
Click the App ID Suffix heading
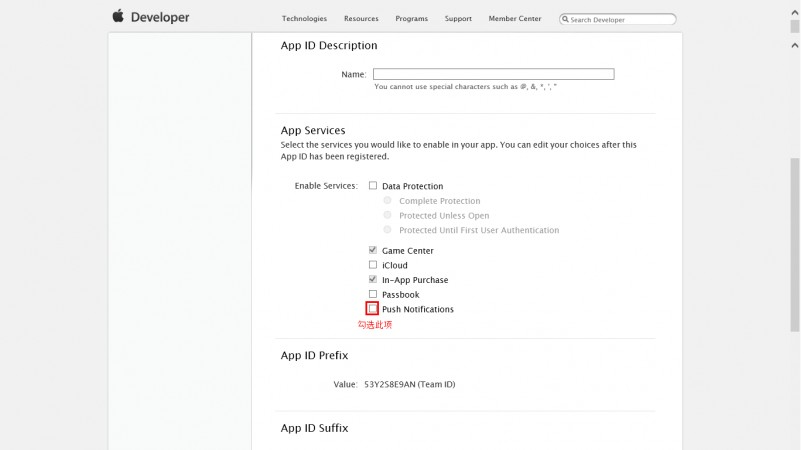point(314,428)
